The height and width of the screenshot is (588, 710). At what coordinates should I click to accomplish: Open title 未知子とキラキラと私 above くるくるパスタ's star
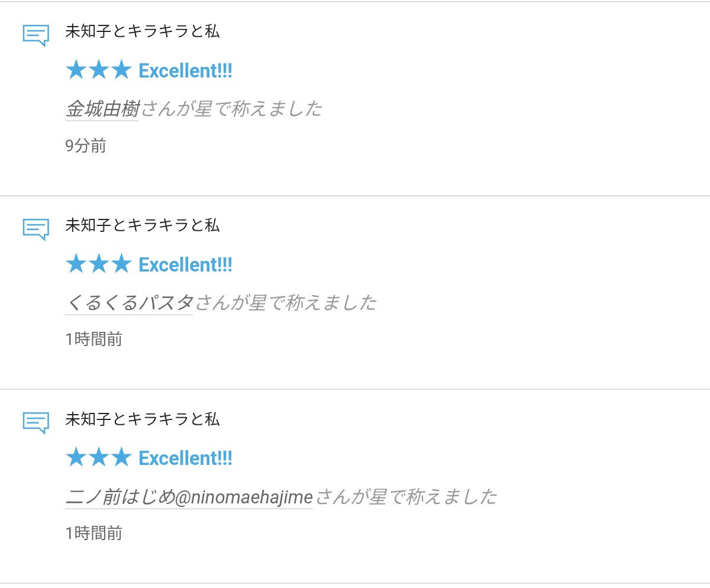[142, 225]
